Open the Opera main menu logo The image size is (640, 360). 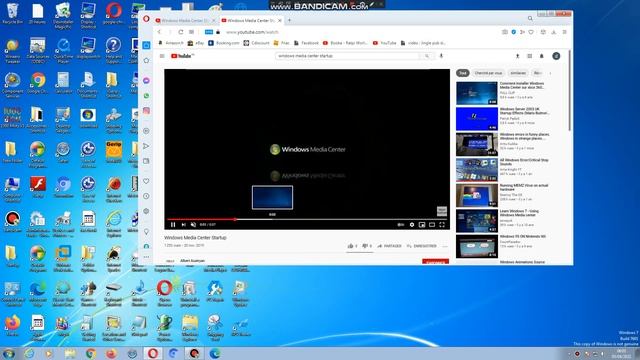coord(146,19)
